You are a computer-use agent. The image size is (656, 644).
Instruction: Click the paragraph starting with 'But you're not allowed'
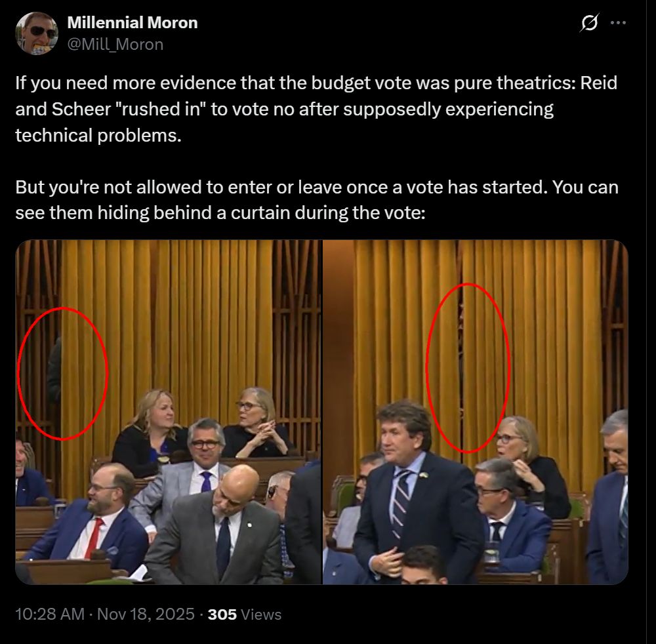pyautogui.click(x=317, y=200)
